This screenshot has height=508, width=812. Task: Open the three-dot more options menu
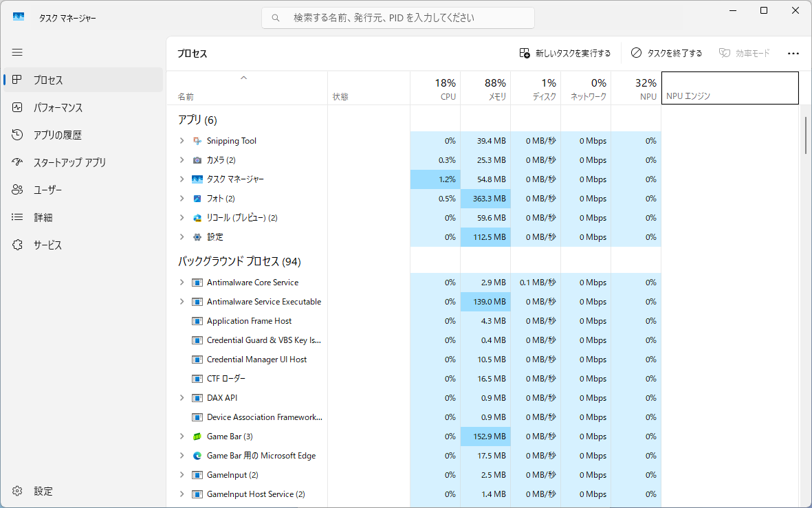(793, 54)
